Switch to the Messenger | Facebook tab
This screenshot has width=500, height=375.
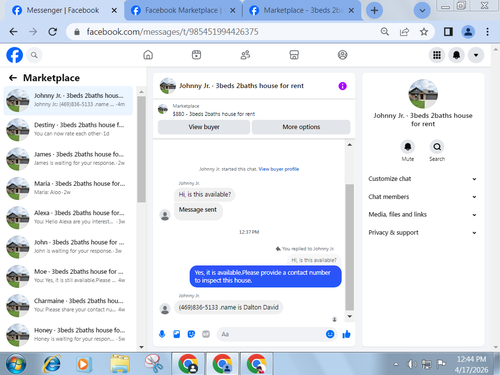[63, 10]
